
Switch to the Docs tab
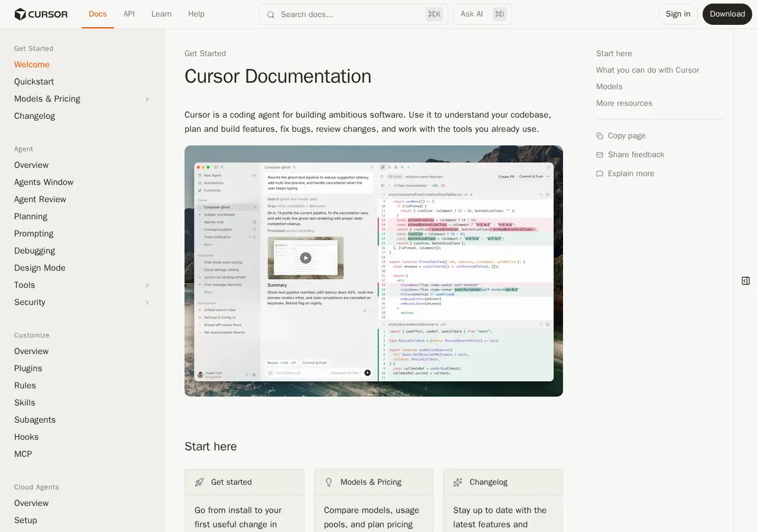click(98, 14)
